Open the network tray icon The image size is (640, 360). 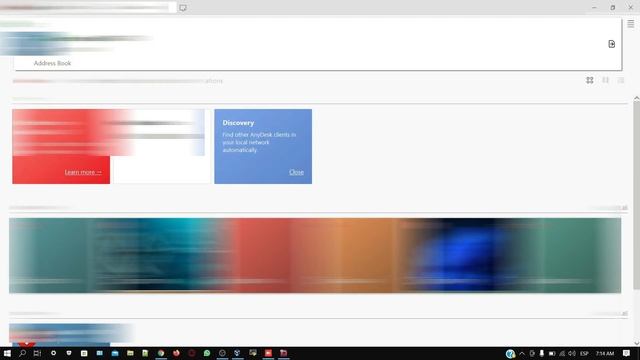point(562,353)
